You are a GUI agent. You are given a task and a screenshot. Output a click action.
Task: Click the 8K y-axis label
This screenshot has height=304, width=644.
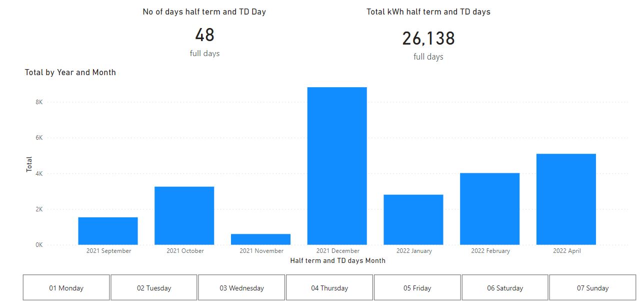(39, 102)
